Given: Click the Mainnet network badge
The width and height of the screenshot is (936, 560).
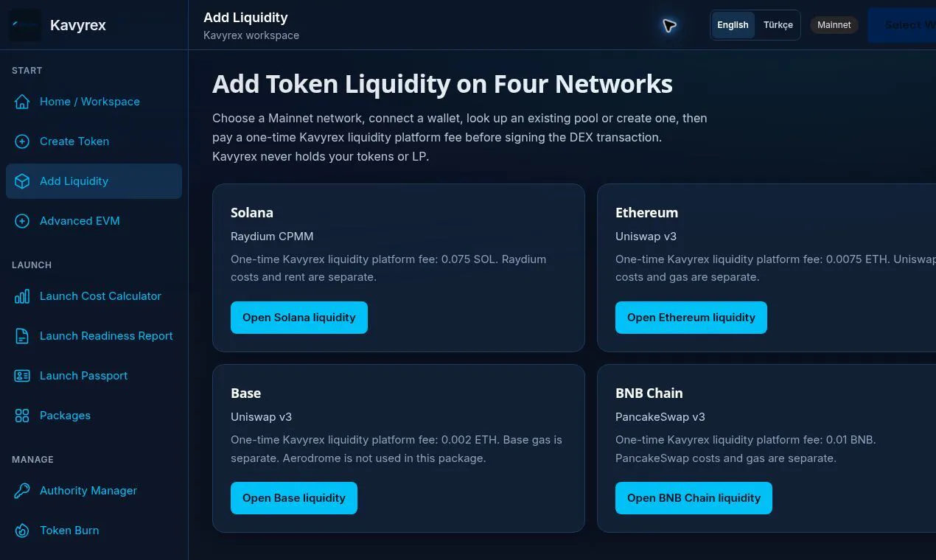Looking at the screenshot, I should [834, 25].
